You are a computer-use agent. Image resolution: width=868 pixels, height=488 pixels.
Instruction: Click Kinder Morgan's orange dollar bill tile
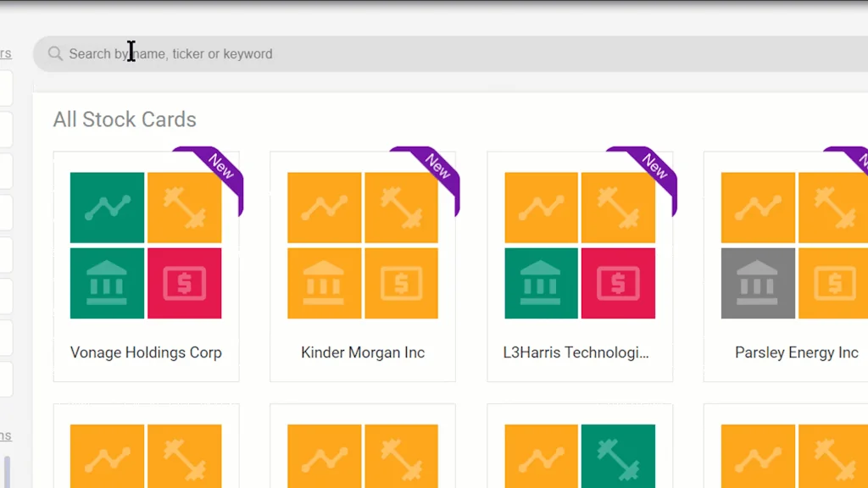pyautogui.click(x=401, y=283)
